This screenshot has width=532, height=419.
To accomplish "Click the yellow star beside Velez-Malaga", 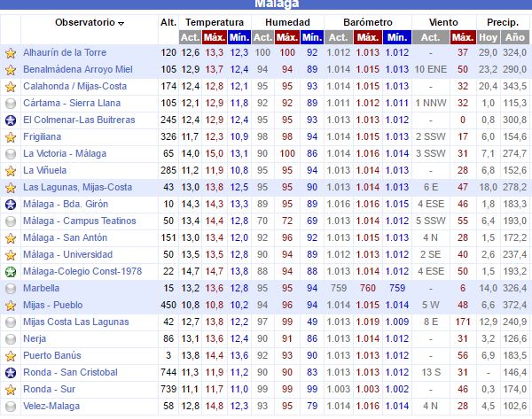I will tap(11, 406).
